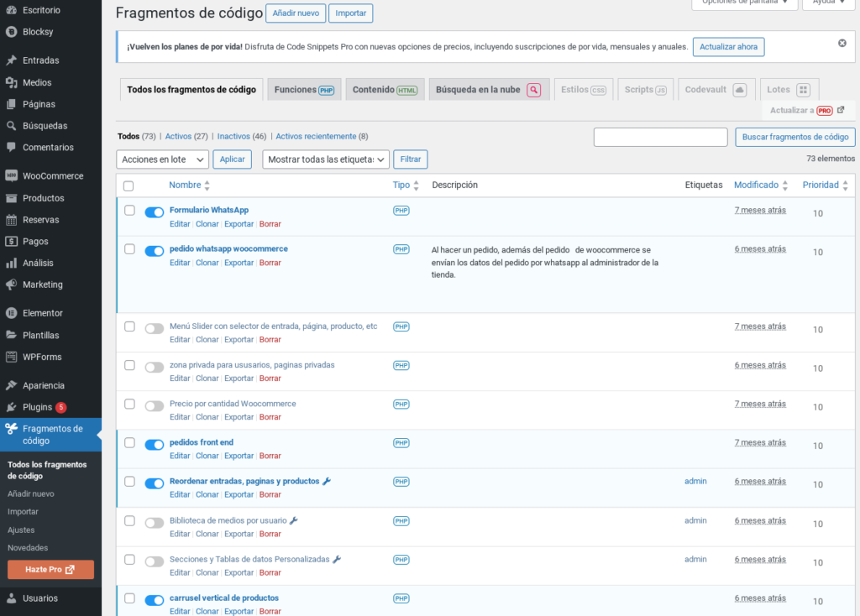Click the Elementor icon in sidebar

click(11, 313)
